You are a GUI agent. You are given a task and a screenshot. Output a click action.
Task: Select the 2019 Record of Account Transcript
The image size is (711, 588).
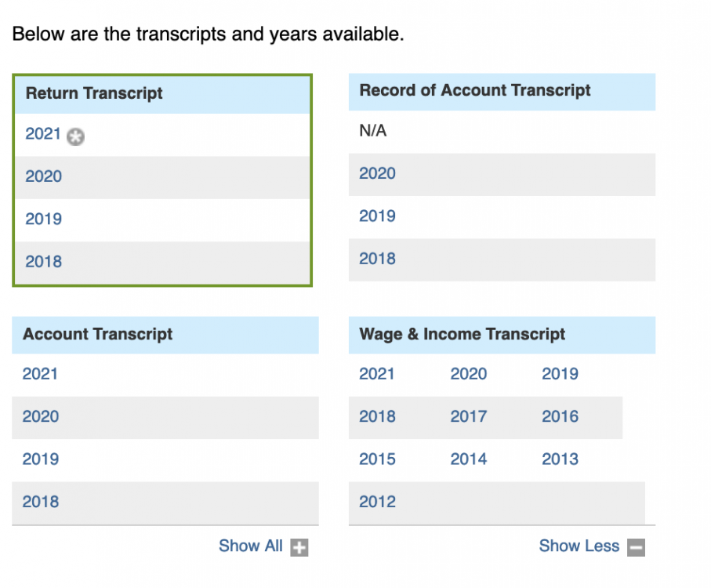(x=377, y=216)
